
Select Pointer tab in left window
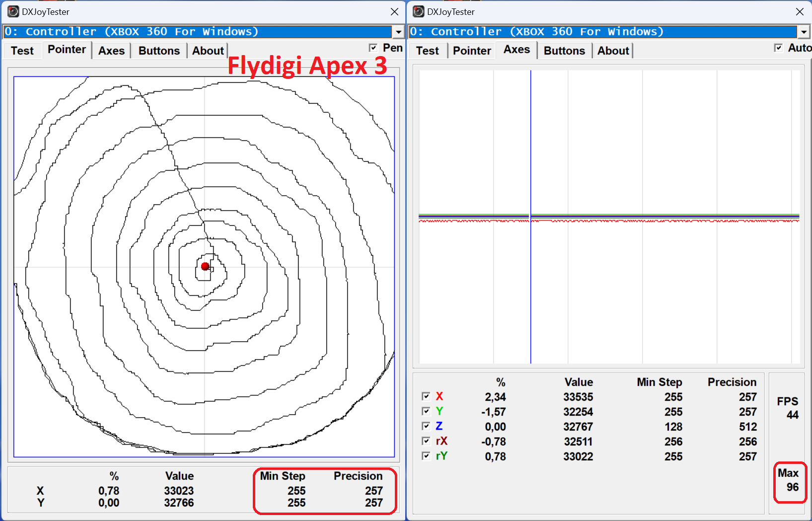67,50
